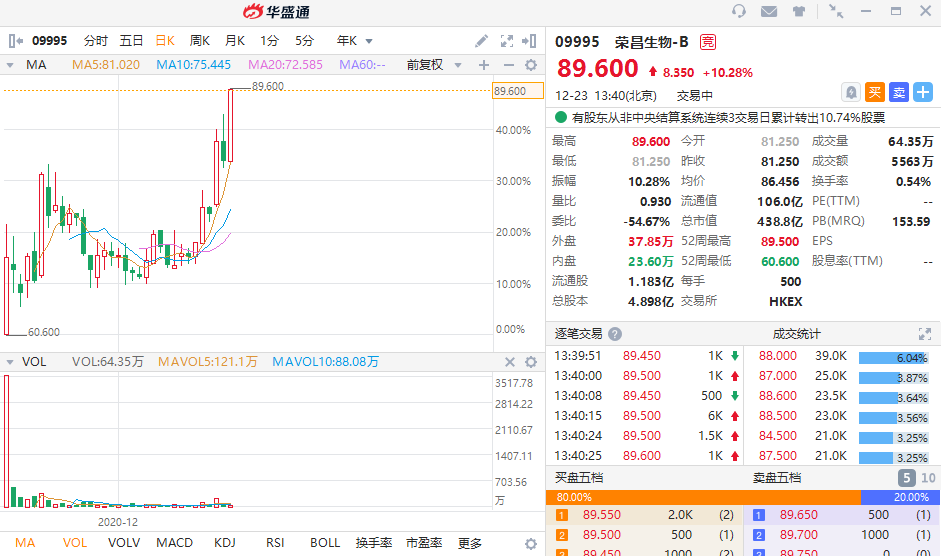Expand the trade statistics panel icon
The height and width of the screenshot is (556, 941).
pos(925,334)
